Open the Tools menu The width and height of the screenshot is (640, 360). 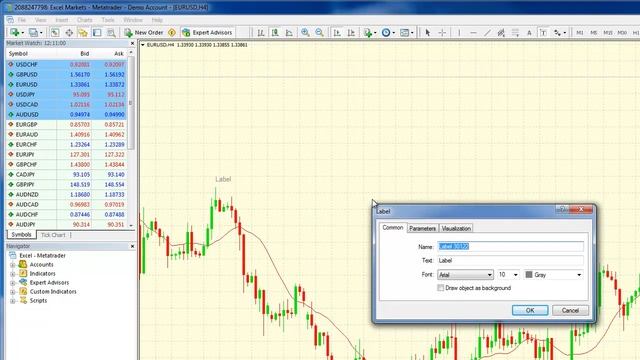pyautogui.click(x=108, y=20)
